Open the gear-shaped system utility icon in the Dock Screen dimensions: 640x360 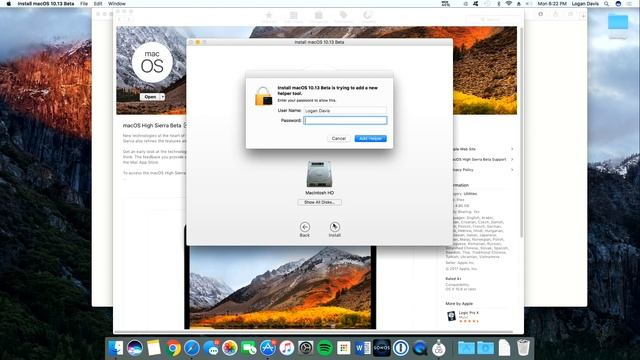tap(305, 348)
